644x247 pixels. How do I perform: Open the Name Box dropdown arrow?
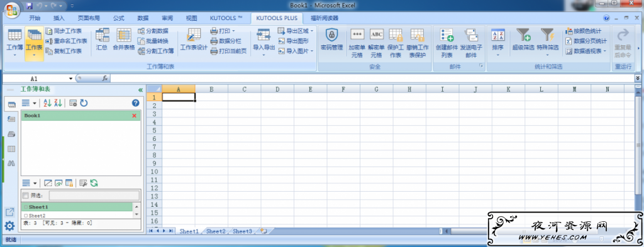click(70, 79)
